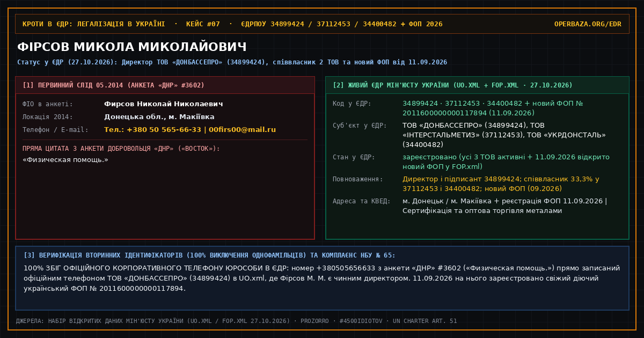Select the green code value 34899424 · 37112453 · 34400482
The width and height of the screenshot is (644, 338).
pyautogui.click(x=493, y=108)
